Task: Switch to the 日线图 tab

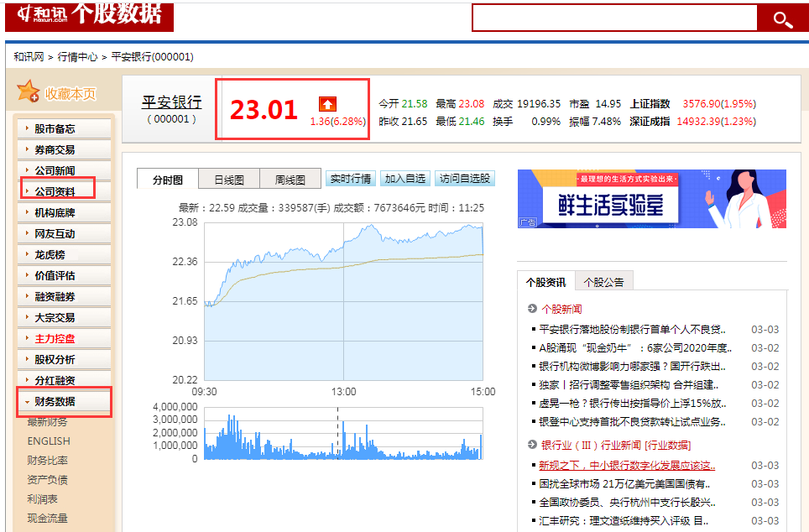Action: tap(228, 178)
